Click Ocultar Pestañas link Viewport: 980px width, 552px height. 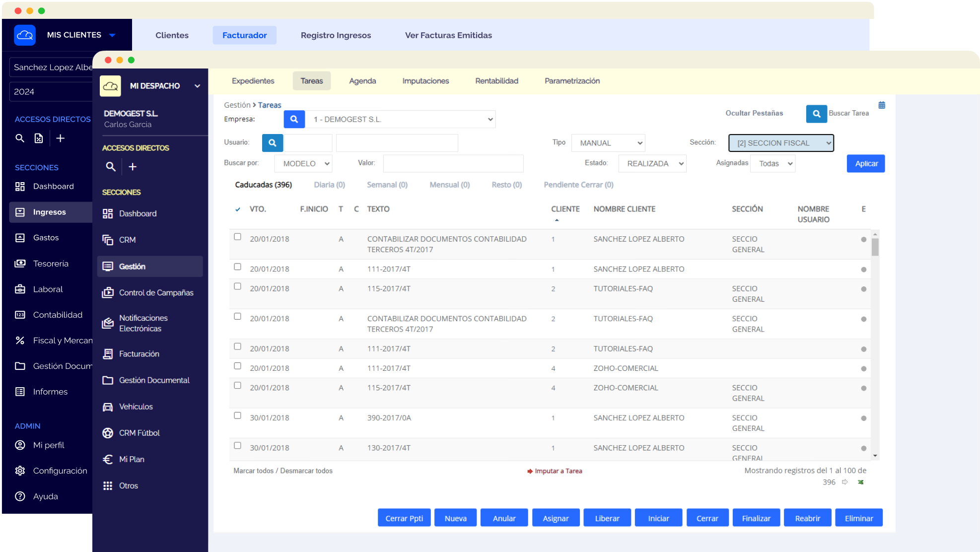pyautogui.click(x=754, y=113)
